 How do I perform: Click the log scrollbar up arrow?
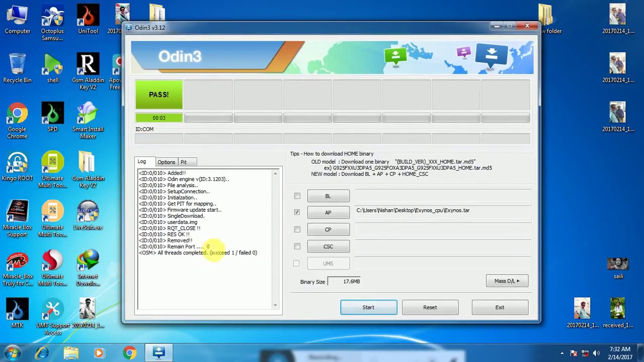(x=275, y=173)
